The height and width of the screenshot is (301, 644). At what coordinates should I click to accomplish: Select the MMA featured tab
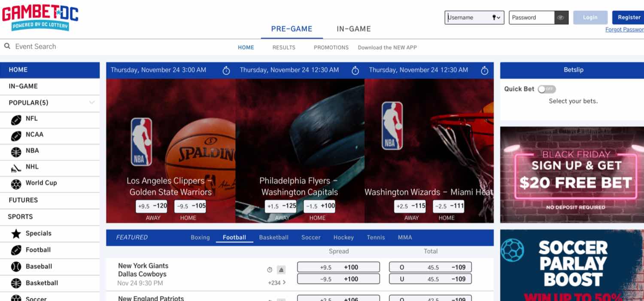[405, 237]
